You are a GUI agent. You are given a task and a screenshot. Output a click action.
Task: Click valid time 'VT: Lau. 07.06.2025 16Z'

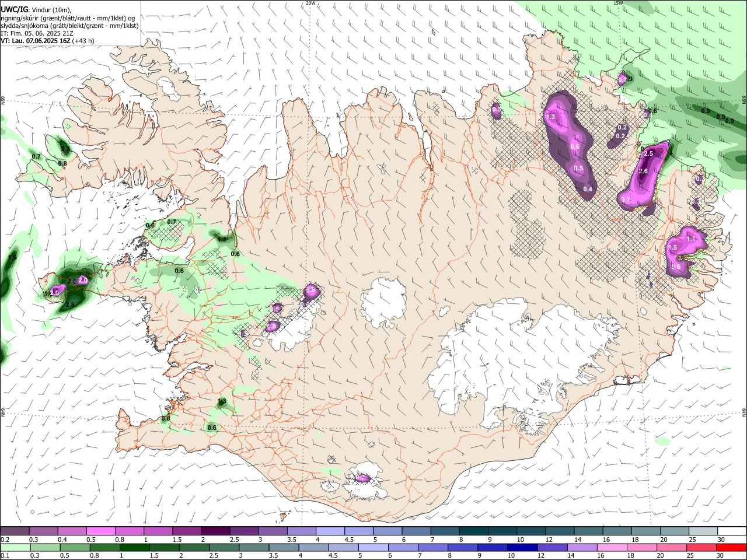coord(36,41)
